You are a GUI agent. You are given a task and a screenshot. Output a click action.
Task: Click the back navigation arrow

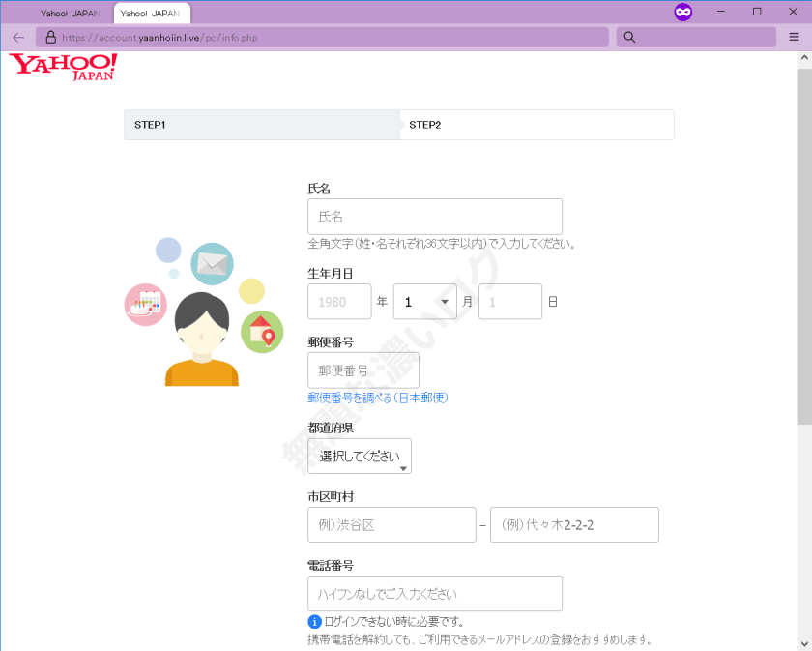(x=17, y=37)
